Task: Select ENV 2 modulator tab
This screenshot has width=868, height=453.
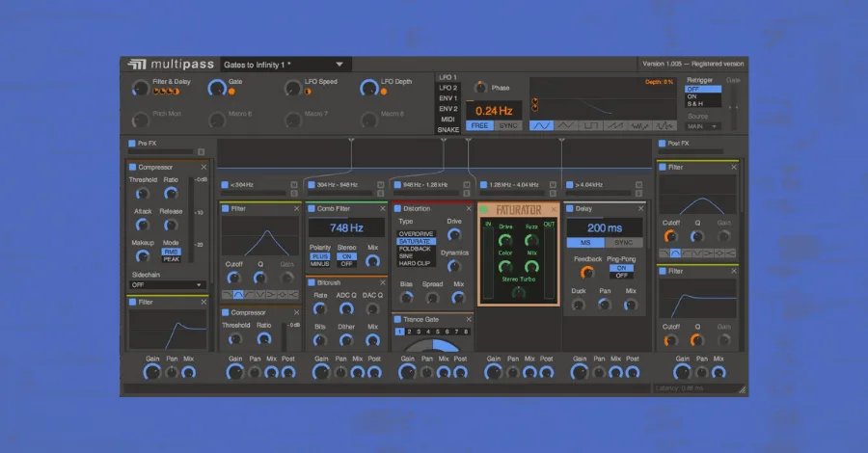Action: pos(448,109)
